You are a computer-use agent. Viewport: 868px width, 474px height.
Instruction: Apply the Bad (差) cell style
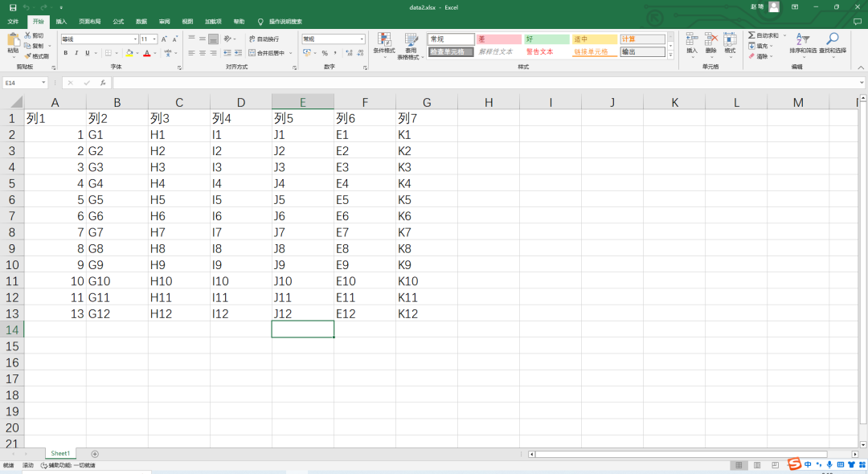click(x=499, y=39)
